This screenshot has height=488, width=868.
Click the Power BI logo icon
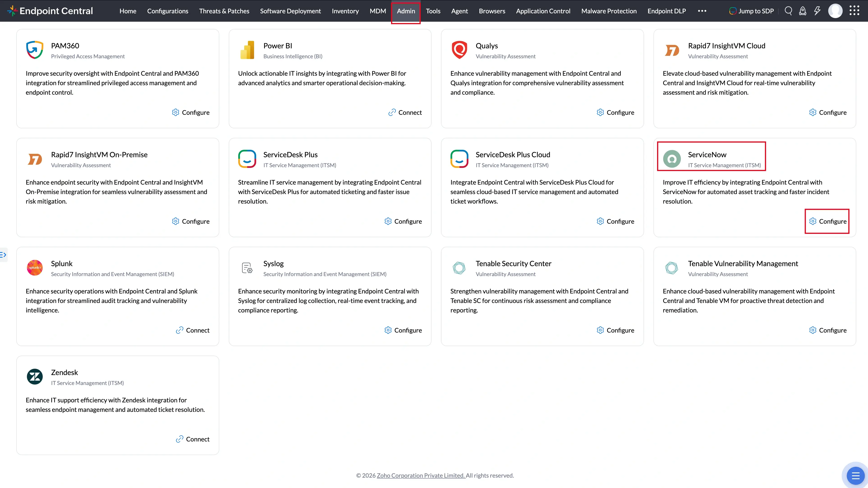(247, 50)
